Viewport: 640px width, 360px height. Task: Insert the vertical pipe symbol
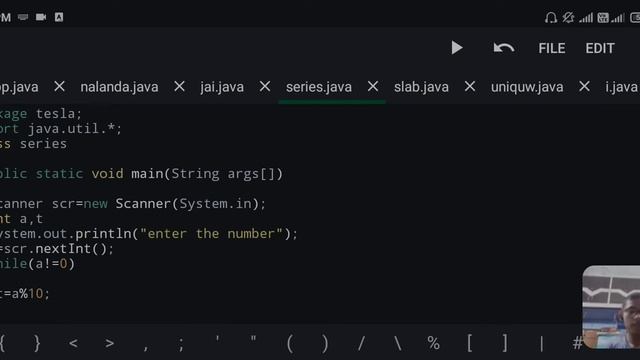pyautogui.click(x=541, y=344)
